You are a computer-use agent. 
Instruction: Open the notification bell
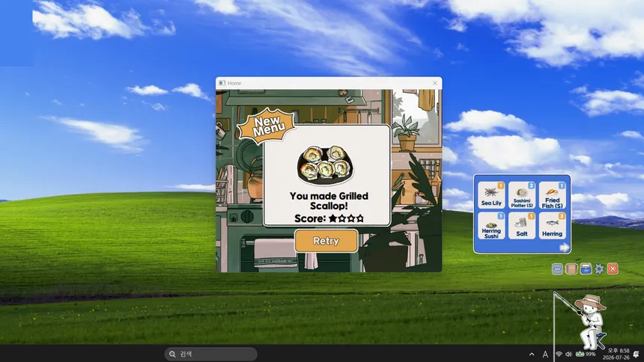click(637, 355)
